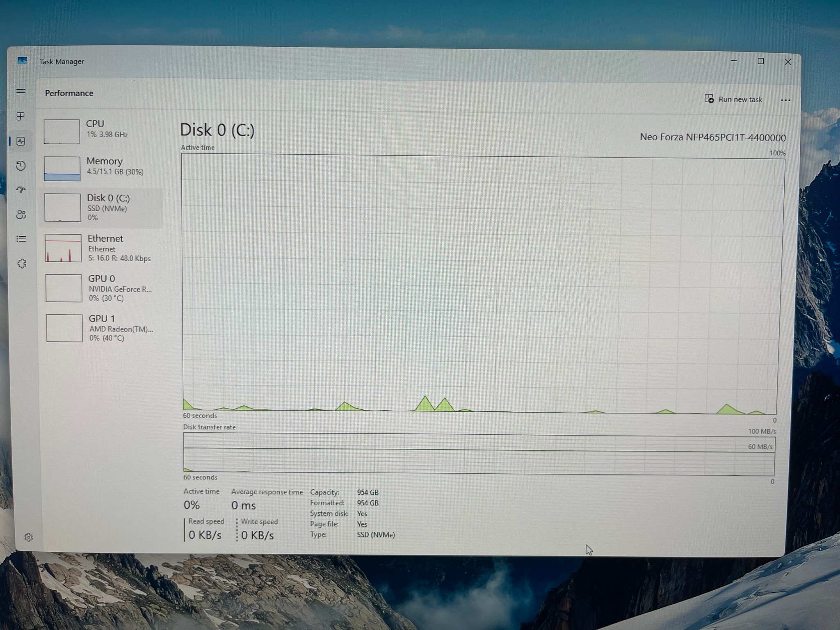Click the Disk transfer rate graph

tap(479, 455)
